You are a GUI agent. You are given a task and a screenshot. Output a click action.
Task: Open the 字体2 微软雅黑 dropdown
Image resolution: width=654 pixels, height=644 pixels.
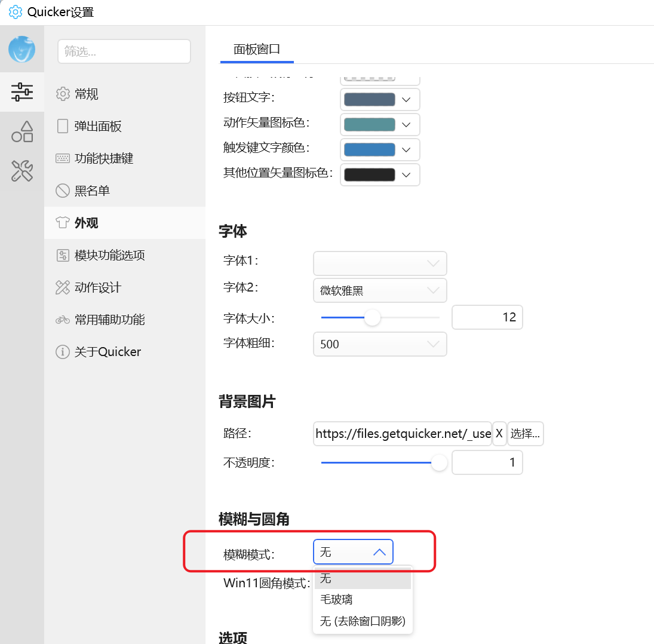tap(380, 290)
